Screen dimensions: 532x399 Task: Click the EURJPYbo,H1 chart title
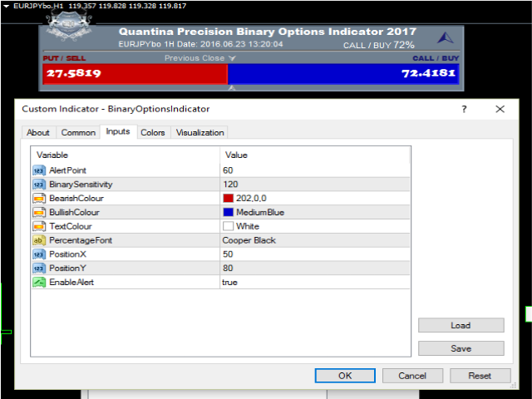38,6
